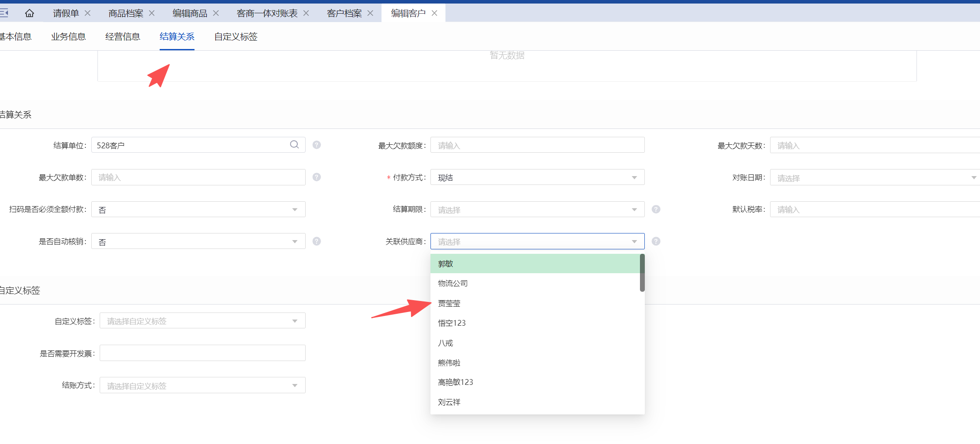Viewport: 980px width, 444px height.
Task: Open the 付款方式 dropdown
Action: point(537,177)
